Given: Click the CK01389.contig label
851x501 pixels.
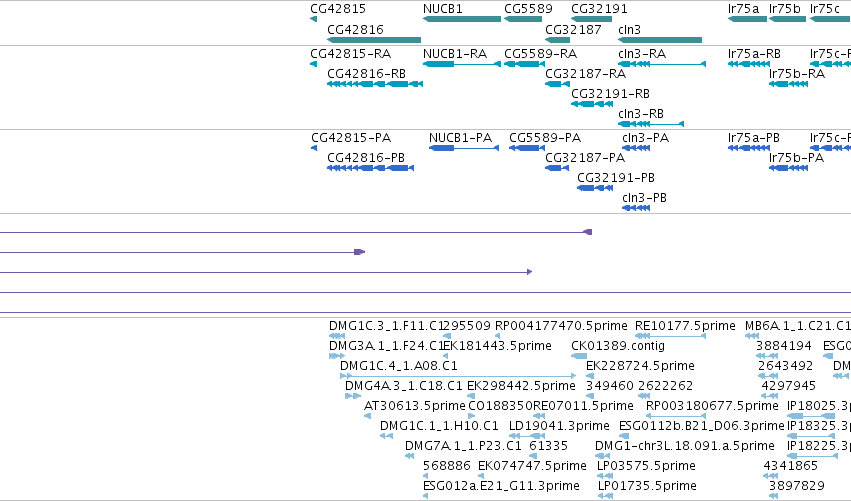Looking at the screenshot, I should point(618,346).
